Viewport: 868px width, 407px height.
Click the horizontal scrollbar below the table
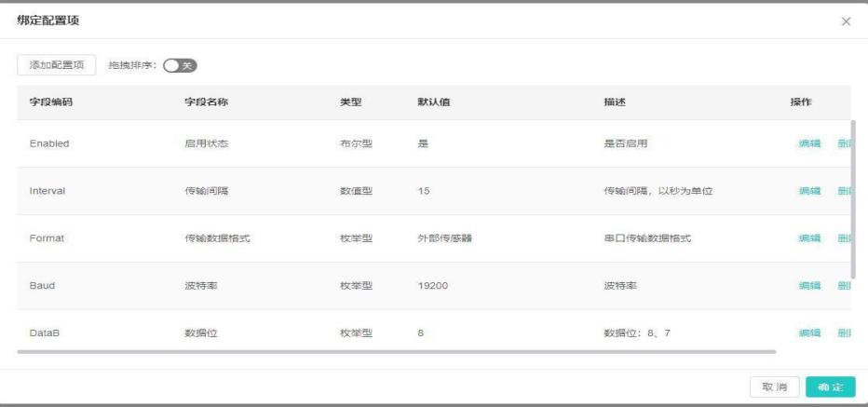[396, 352]
